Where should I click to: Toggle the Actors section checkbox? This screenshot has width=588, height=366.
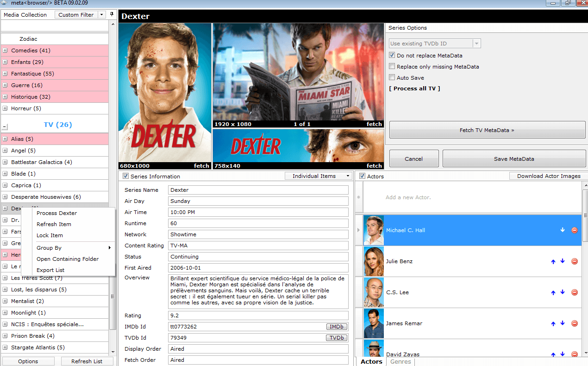pos(362,176)
